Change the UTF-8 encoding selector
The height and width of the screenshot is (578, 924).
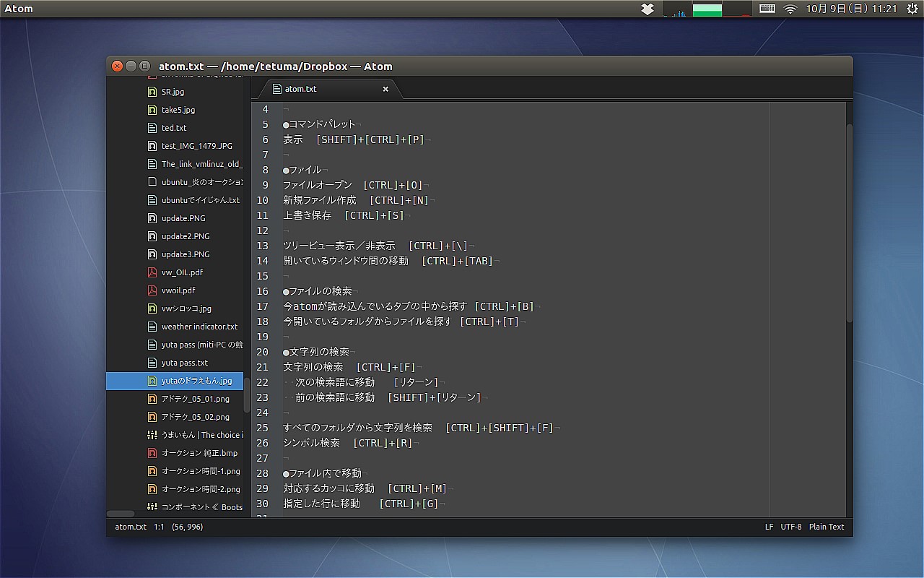(x=791, y=527)
